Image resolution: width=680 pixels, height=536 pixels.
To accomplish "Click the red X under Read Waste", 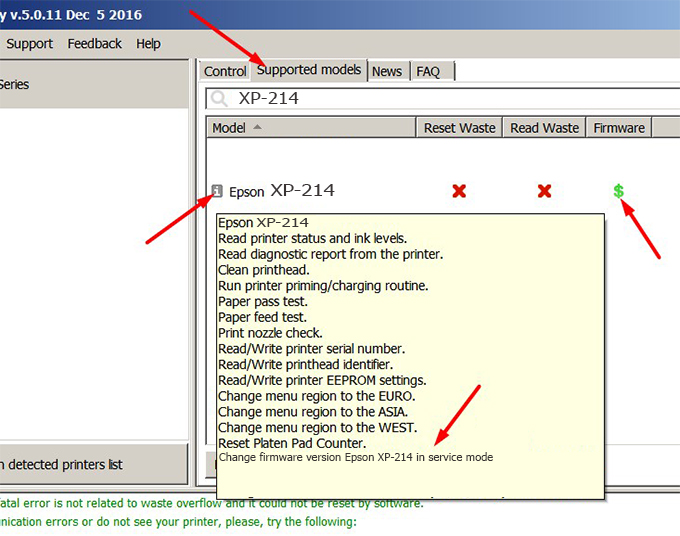I will click(x=545, y=191).
